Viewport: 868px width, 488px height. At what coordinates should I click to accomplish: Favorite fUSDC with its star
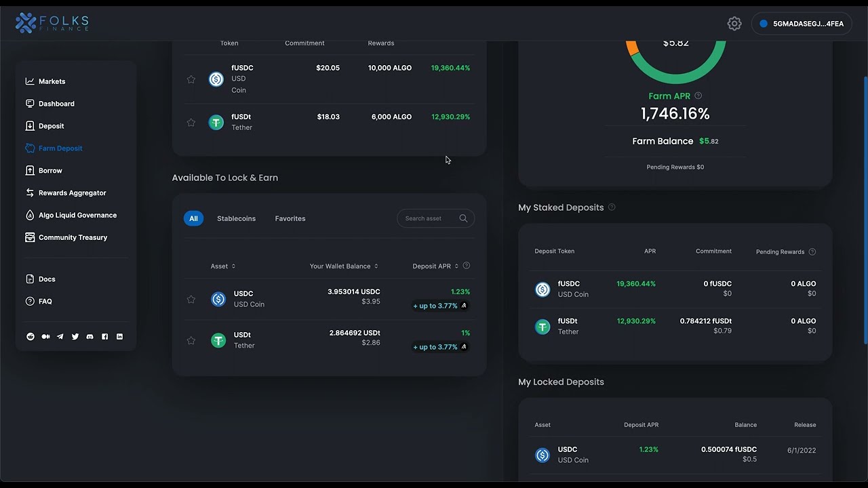pyautogui.click(x=191, y=79)
